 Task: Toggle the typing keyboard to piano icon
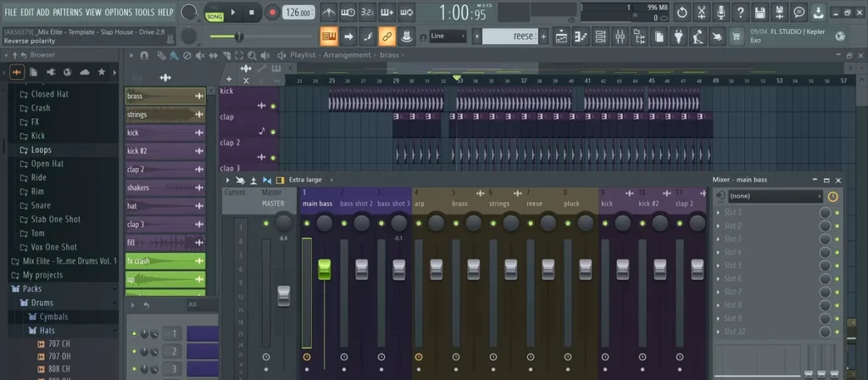[x=329, y=36]
